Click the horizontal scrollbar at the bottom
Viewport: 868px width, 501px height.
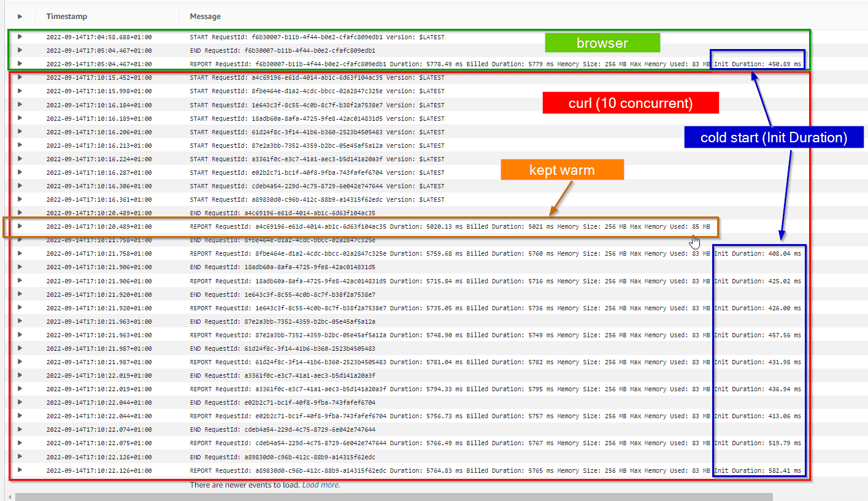pos(393,496)
